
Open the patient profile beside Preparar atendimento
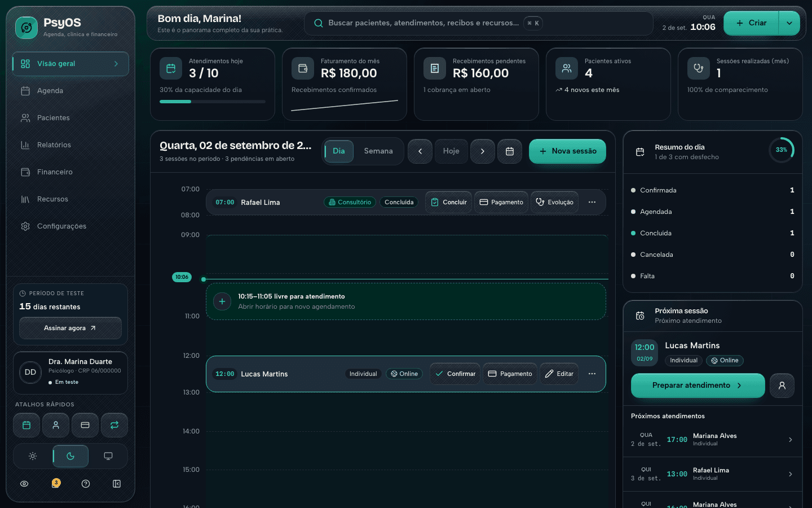[x=782, y=386]
